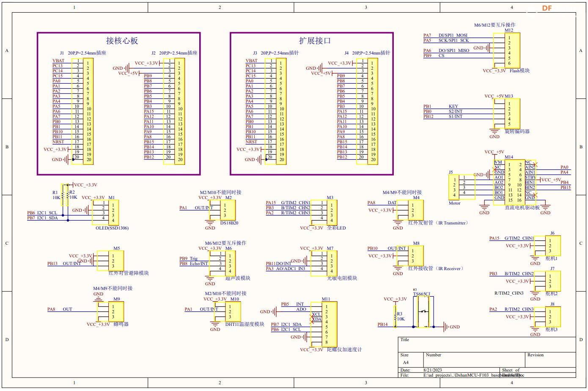Select the PB14 net label near R3
This screenshot has height=391, width=588.
(x=383, y=325)
